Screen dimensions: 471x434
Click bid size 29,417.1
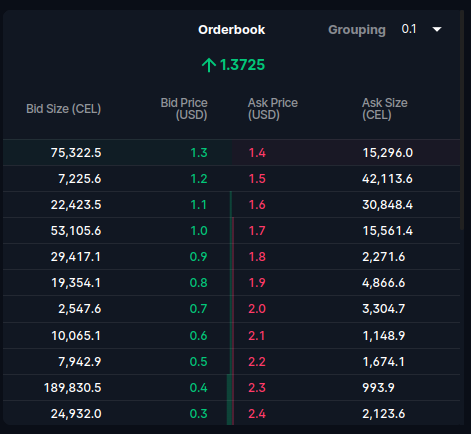pyautogui.click(x=76, y=257)
